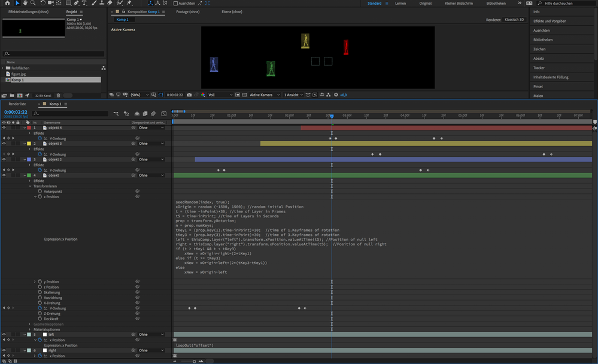Enable Frame Blending timeline switch
The height and width of the screenshot is (364, 598).
click(145, 114)
